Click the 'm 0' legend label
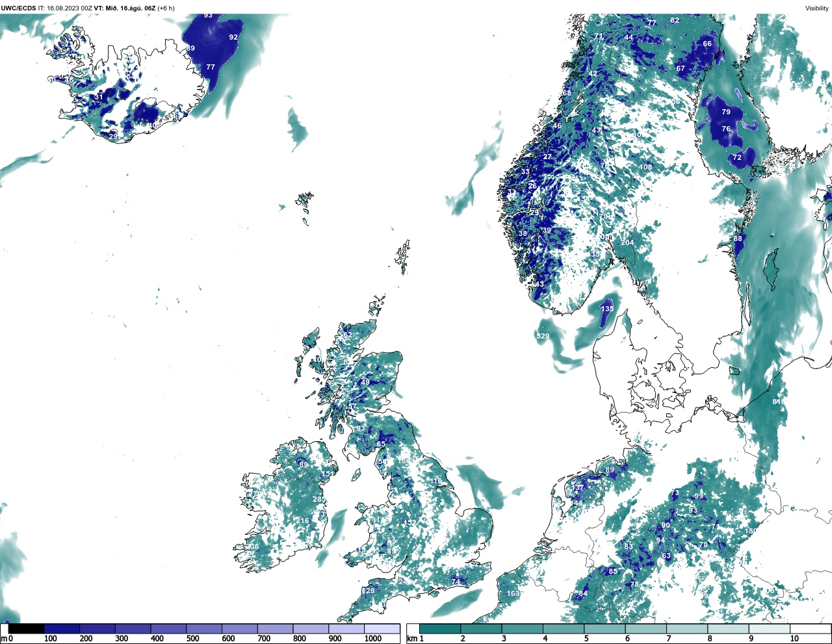Screen dimensions: 832x644 coord(6,639)
